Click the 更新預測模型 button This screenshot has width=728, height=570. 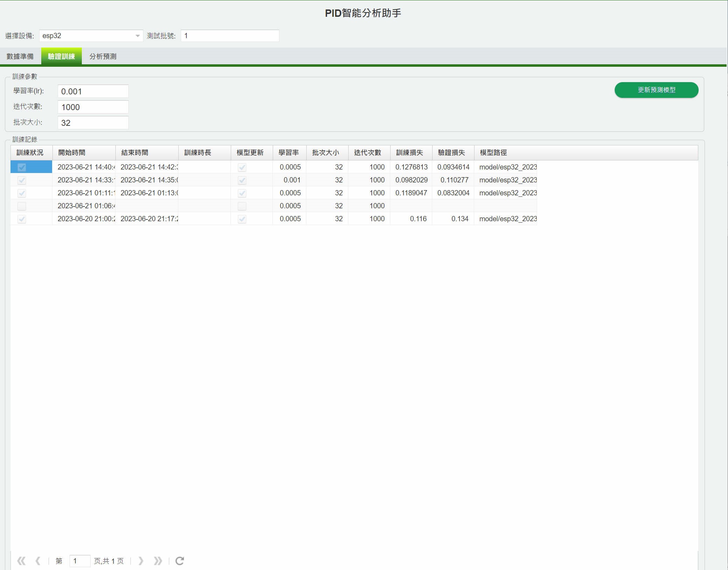point(656,90)
